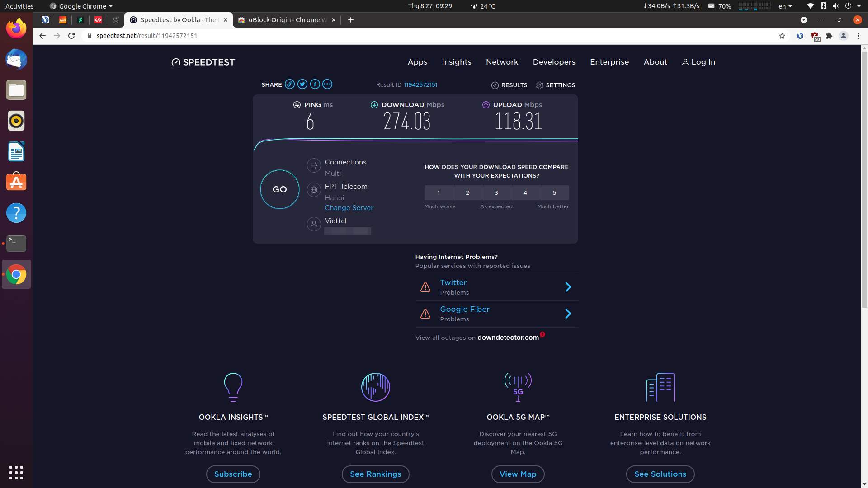Bookmark this page with the star icon
Image resolution: width=868 pixels, height=488 pixels.
782,36
